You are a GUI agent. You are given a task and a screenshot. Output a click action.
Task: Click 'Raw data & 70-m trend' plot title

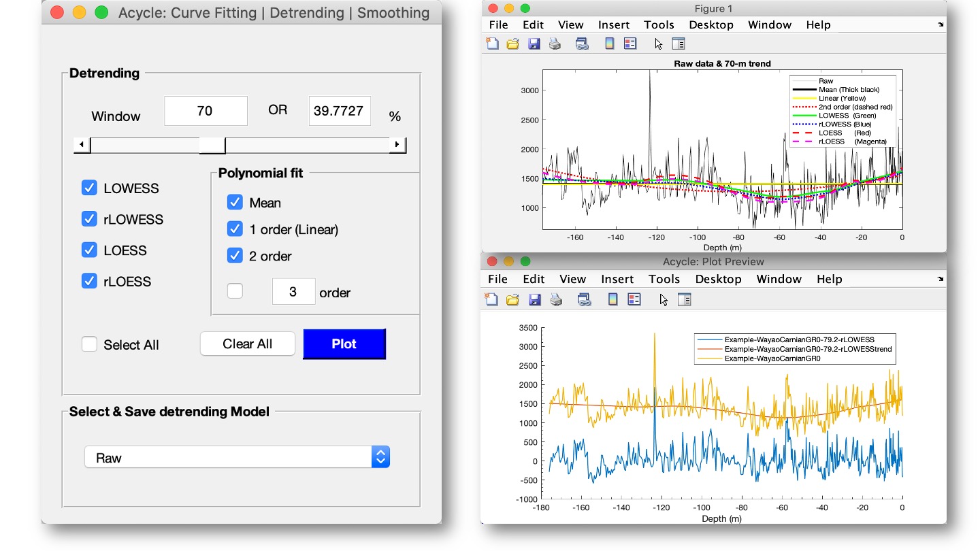(x=722, y=63)
